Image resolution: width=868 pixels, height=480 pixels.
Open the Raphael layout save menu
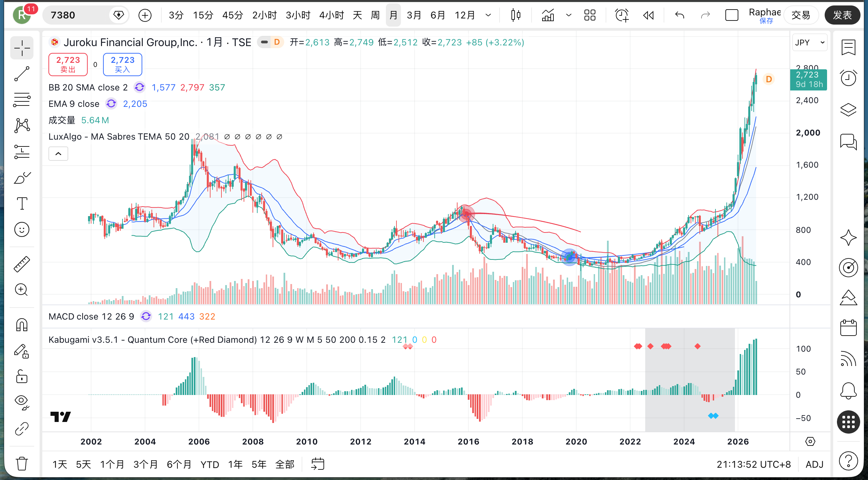coord(765,15)
